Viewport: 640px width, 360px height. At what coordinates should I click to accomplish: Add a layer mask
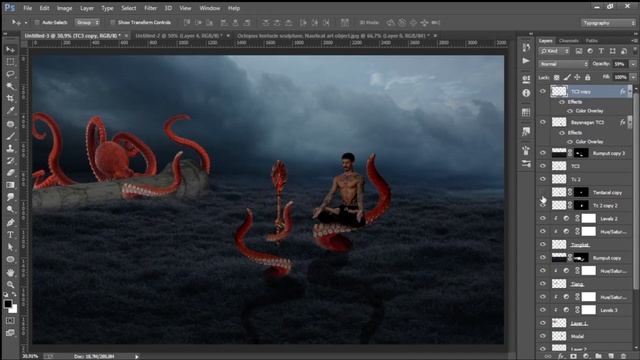pos(573,356)
